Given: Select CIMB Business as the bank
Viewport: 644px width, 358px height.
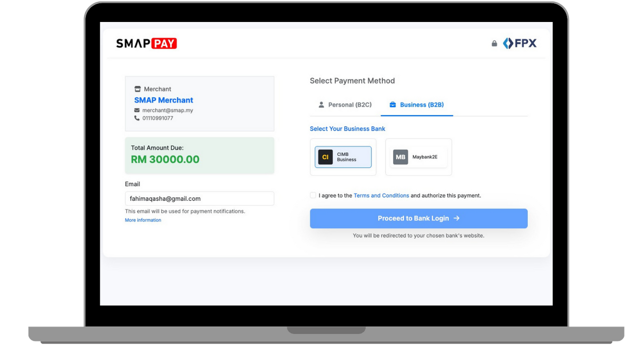Looking at the screenshot, I should (x=343, y=157).
